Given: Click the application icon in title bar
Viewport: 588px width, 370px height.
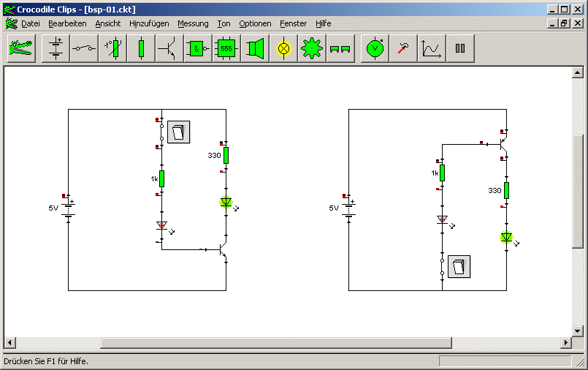Looking at the screenshot, I should pyautogui.click(x=9, y=10).
